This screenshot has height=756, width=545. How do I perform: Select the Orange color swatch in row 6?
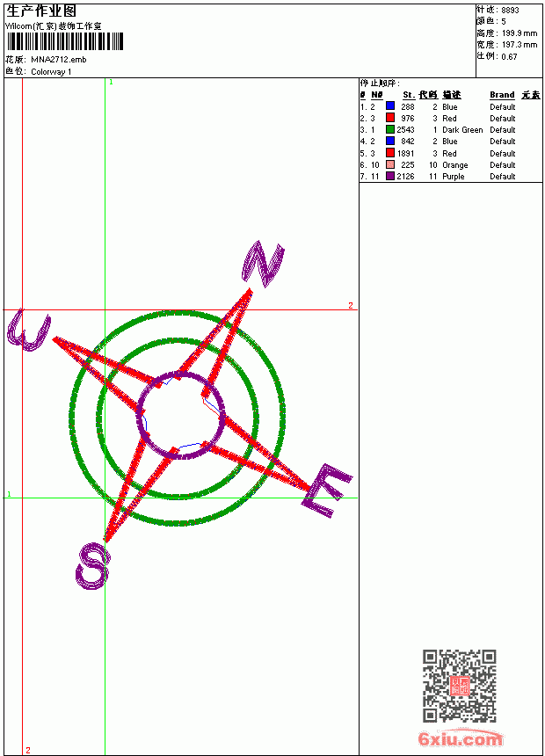tap(390, 164)
